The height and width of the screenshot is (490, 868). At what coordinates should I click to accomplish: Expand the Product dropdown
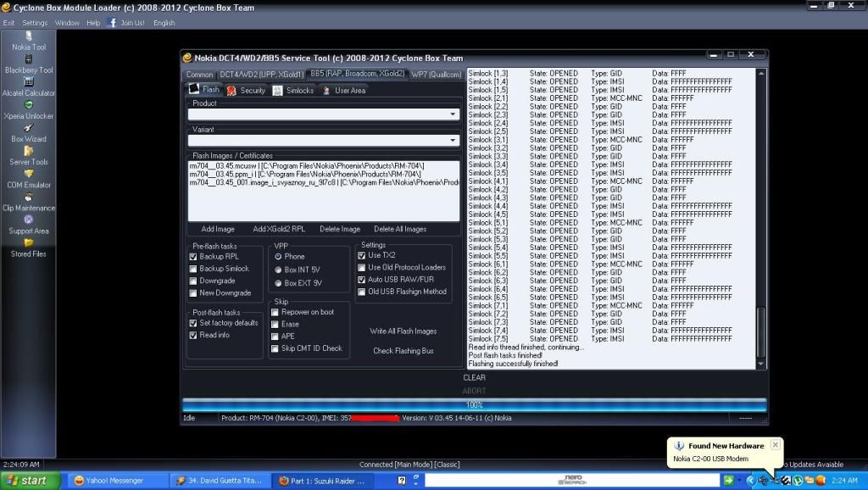point(453,114)
